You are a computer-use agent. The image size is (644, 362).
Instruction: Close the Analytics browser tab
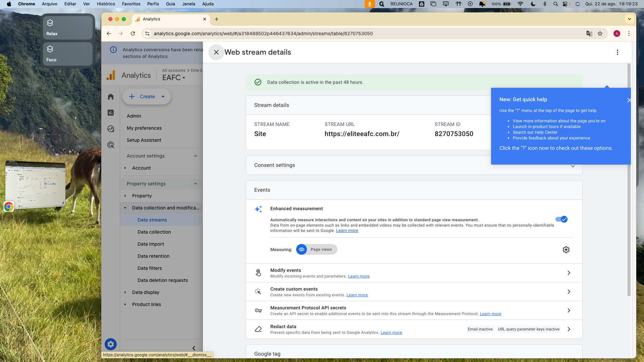(205, 19)
